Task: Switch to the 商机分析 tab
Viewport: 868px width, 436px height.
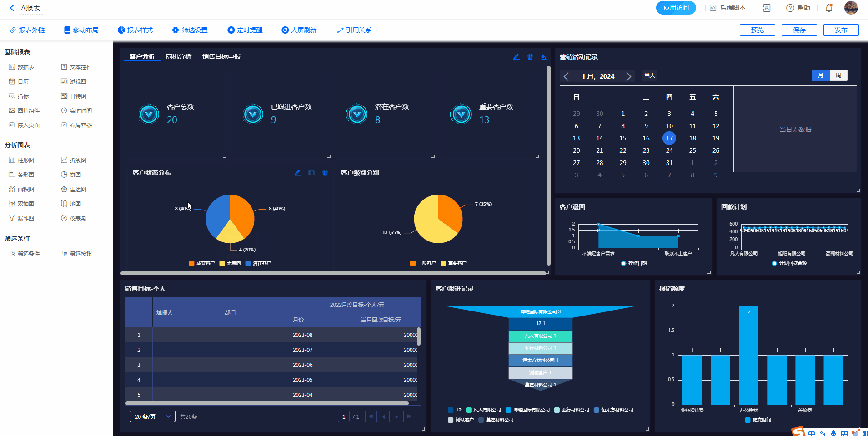Action: click(x=178, y=56)
